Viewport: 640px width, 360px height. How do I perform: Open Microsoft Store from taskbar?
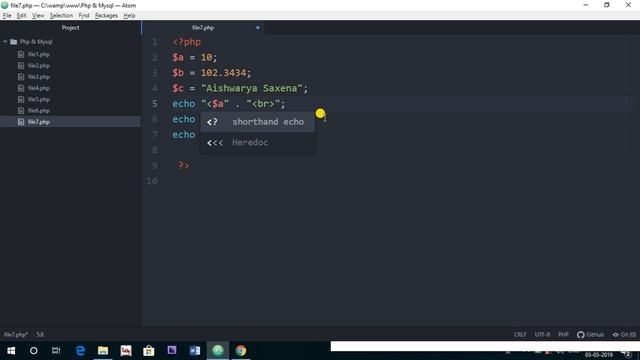[x=149, y=351]
